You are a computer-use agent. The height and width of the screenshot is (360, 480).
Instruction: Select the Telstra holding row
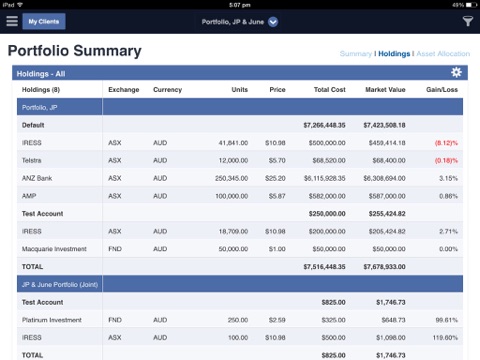point(240,160)
